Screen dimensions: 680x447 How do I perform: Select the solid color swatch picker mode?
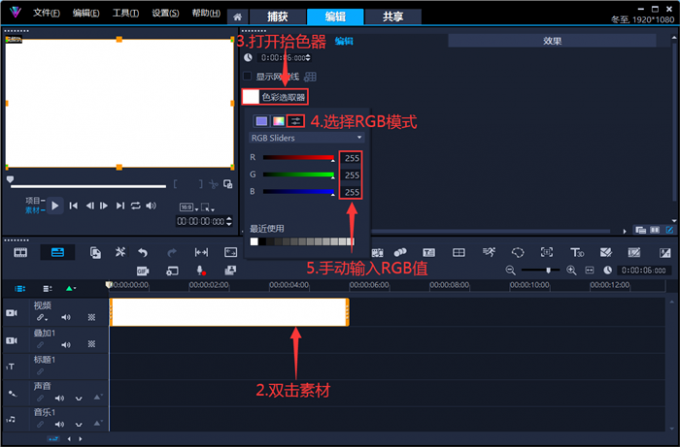click(x=262, y=121)
